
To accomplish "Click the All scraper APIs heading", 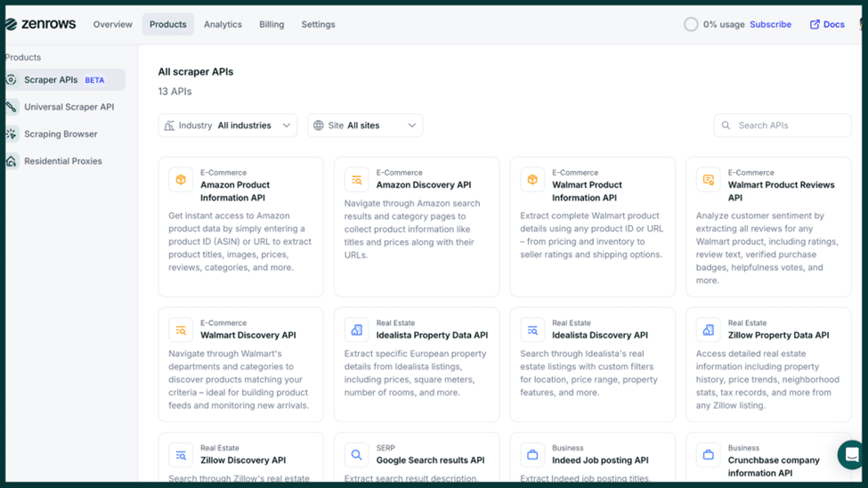I will (195, 72).
